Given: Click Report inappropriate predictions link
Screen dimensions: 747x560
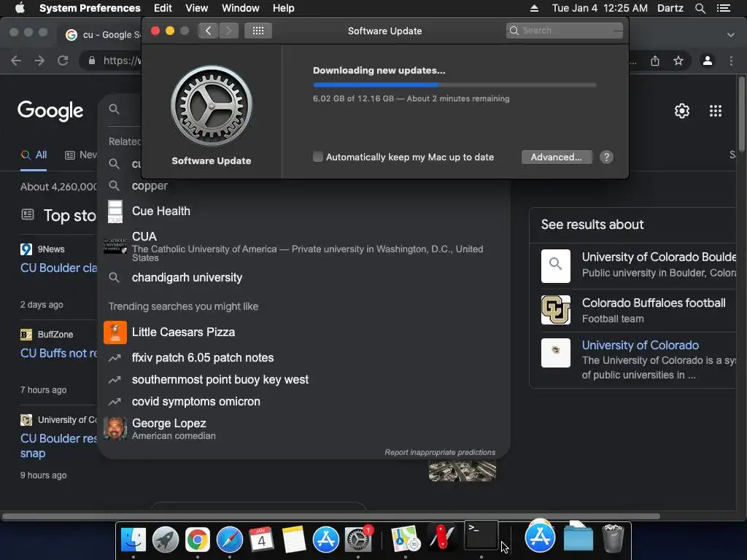Looking at the screenshot, I should 440,452.
